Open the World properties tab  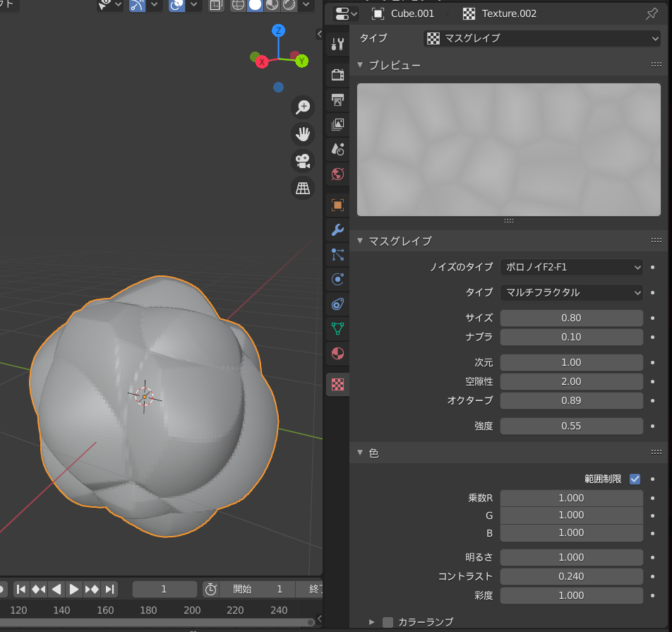[x=337, y=174]
